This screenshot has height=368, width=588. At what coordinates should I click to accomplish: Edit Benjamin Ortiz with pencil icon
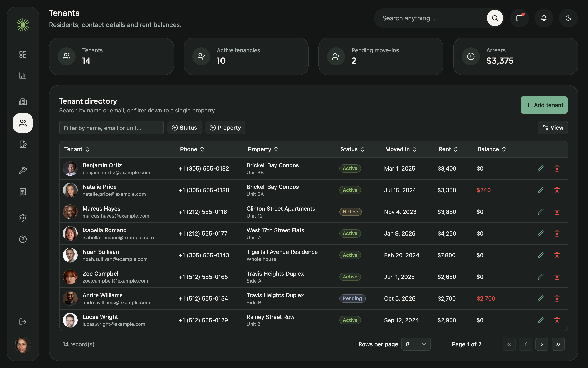[541, 168]
